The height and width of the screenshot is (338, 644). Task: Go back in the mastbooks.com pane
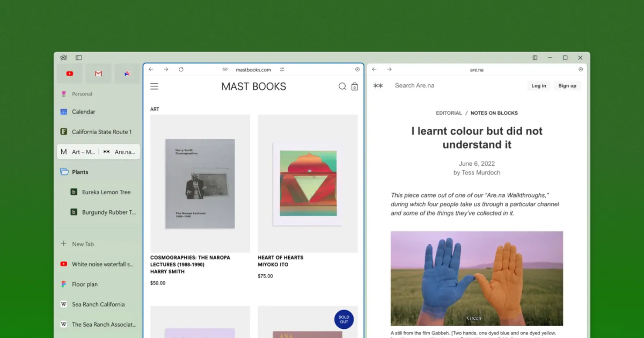[x=151, y=69]
